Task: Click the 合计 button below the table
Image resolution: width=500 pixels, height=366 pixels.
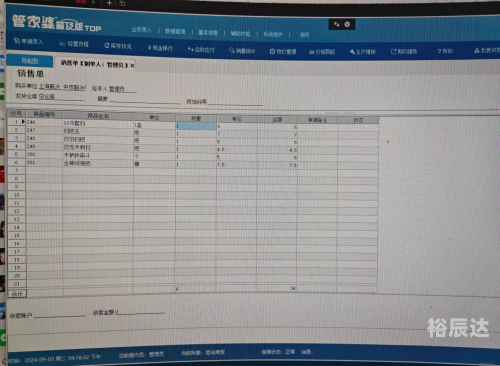Action: coord(17,294)
